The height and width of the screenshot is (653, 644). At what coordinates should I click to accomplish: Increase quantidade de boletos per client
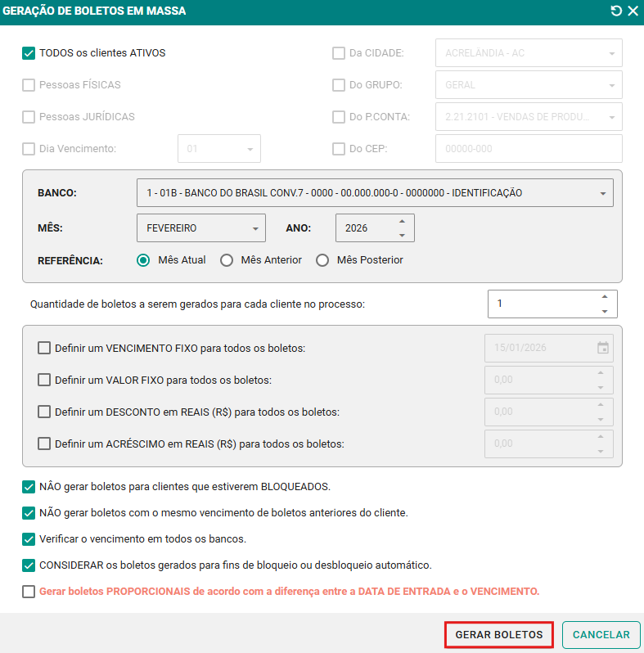click(604, 296)
